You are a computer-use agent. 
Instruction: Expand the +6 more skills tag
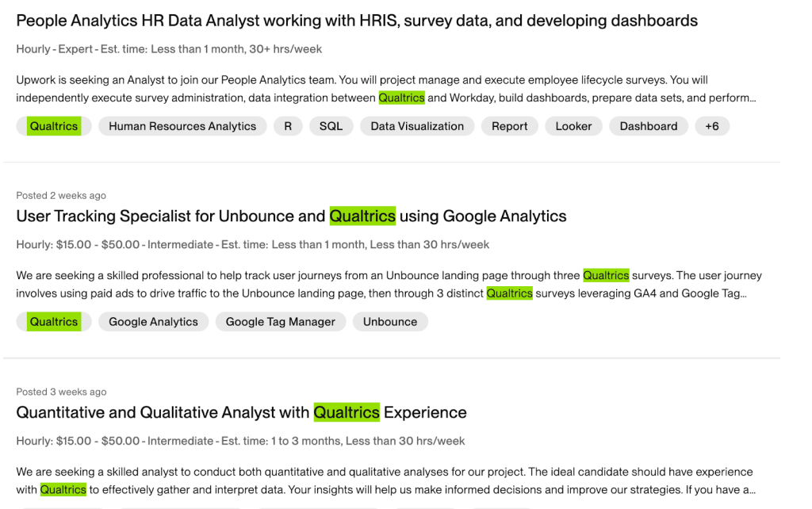click(711, 126)
